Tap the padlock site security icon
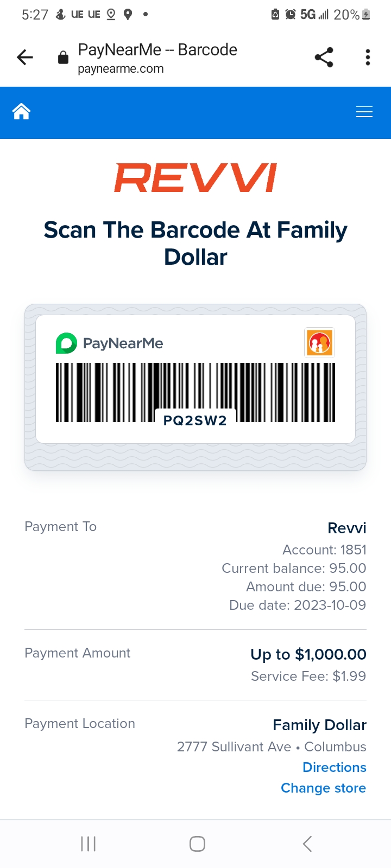The image size is (391, 868). pyautogui.click(x=64, y=58)
